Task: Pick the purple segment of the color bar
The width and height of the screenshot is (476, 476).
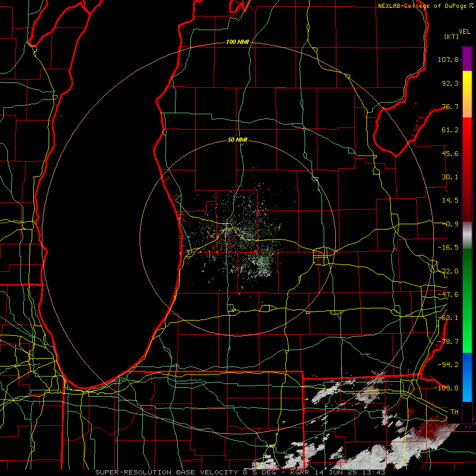Action: click(x=467, y=59)
